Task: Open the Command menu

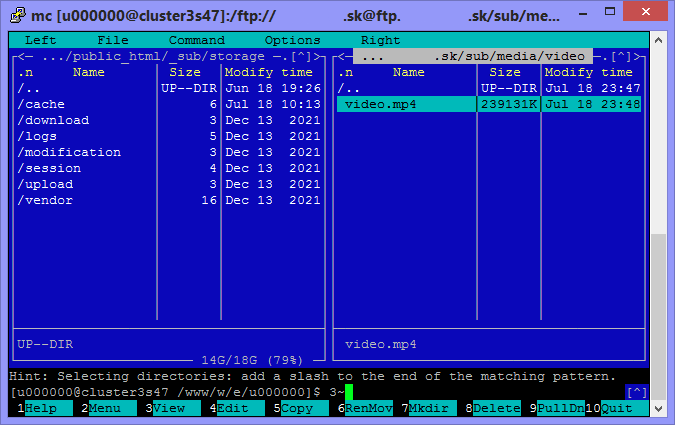Action: click(196, 40)
